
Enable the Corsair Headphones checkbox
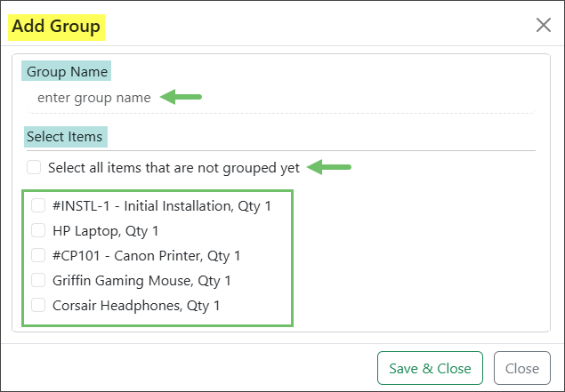tap(38, 305)
